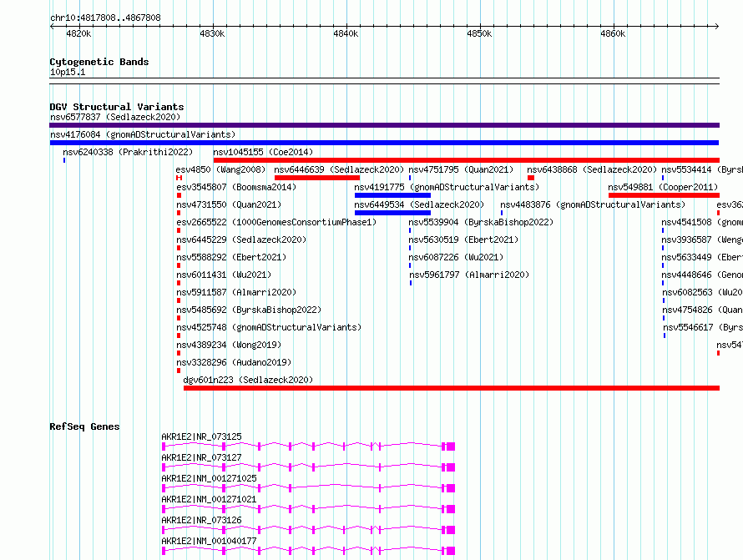Click the nsv6446639 (Sedlazeck2020) label
Viewport: 743px width, 560px height.
click(339, 169)
